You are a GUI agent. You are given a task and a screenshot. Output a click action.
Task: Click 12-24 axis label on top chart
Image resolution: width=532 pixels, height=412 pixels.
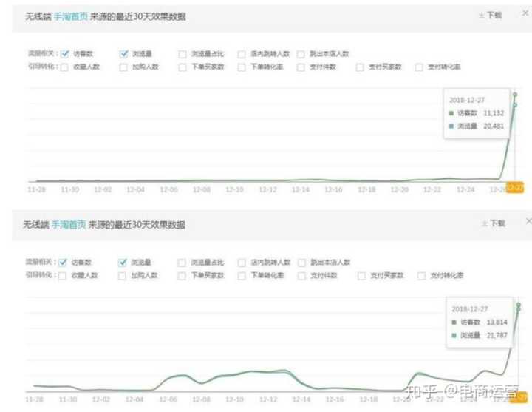(465, 189)
